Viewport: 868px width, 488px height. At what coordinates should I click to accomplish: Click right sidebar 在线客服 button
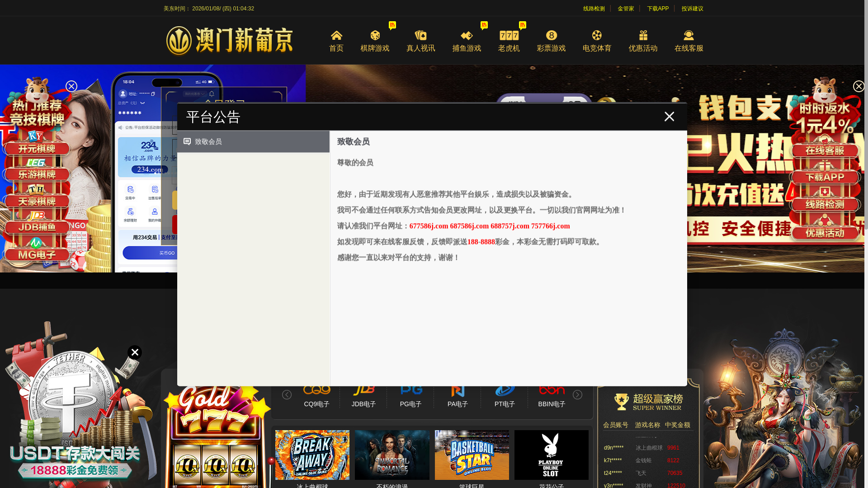tap(825, 150)
